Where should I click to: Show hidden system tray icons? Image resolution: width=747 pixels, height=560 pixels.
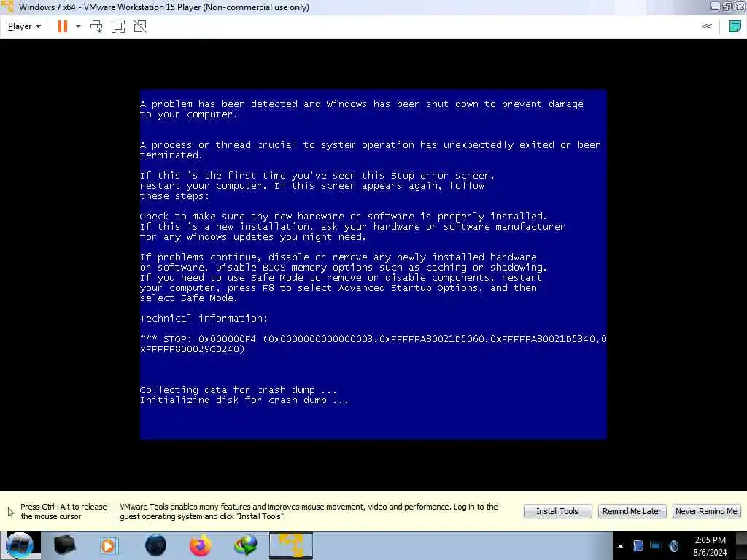[x=620, y=546]
